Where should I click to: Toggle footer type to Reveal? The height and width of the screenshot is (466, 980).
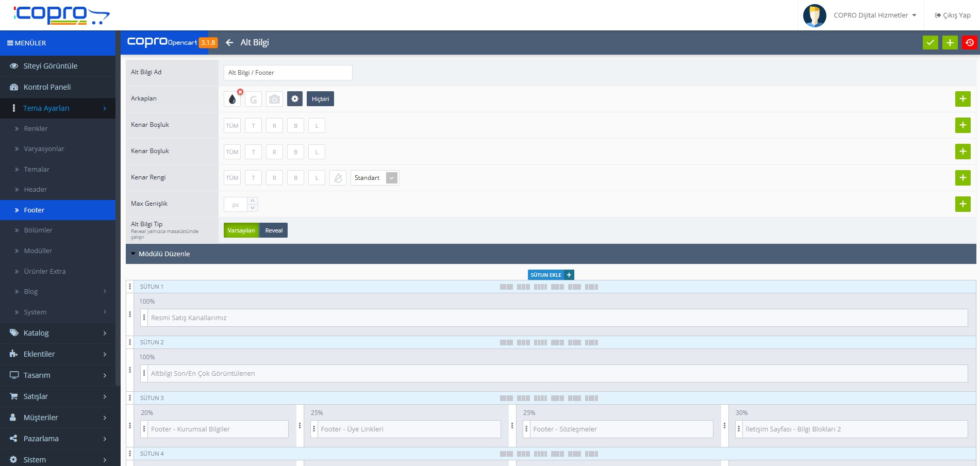tap(274, 230)
